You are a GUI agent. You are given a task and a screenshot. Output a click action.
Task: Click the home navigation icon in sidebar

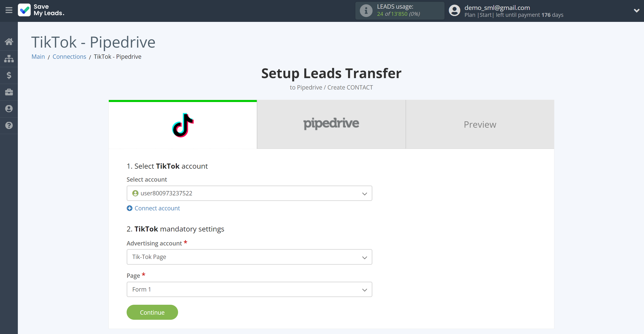[x=9, y=42]
